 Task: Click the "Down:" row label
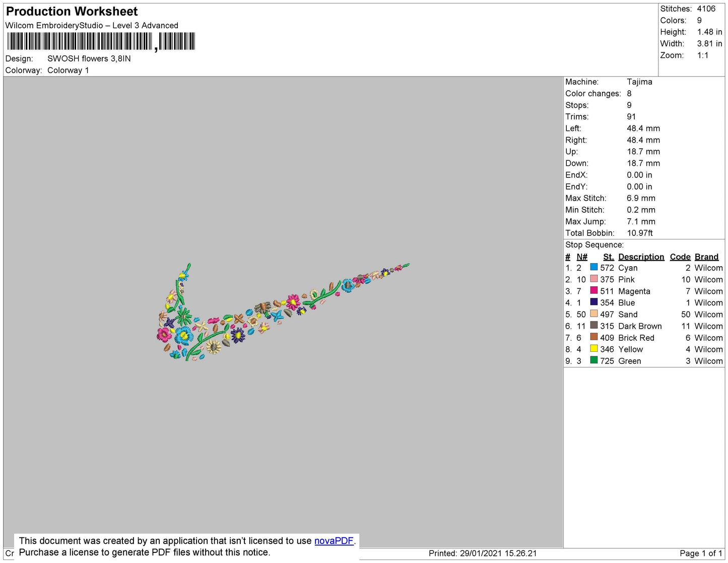click(577, 163)
